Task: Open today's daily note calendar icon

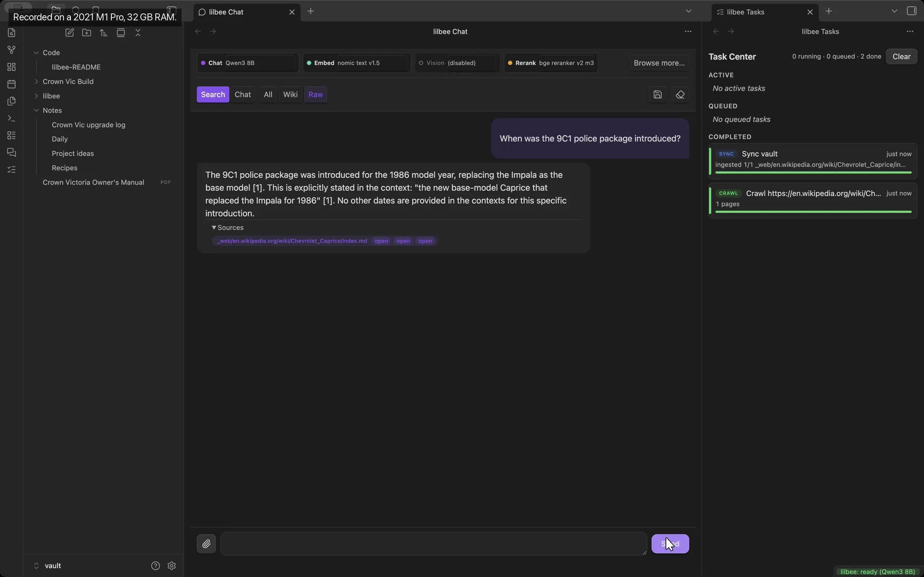Action: 12,84
